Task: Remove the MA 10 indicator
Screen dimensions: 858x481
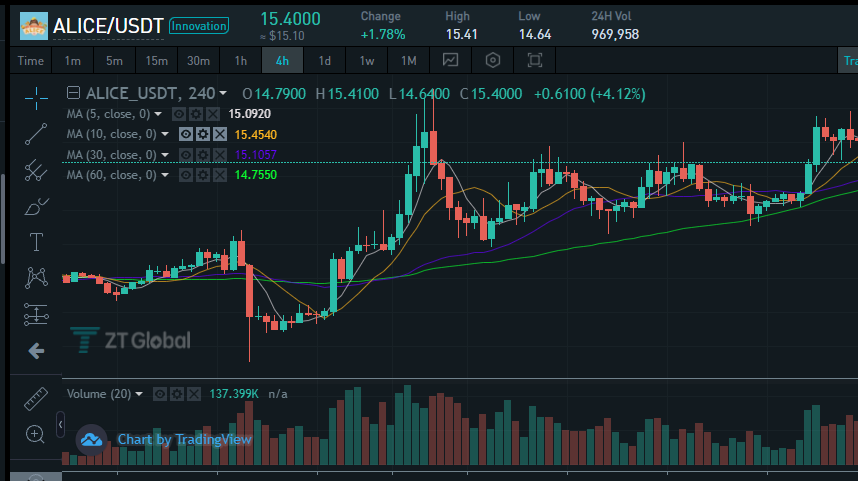Action: [220, 134]
